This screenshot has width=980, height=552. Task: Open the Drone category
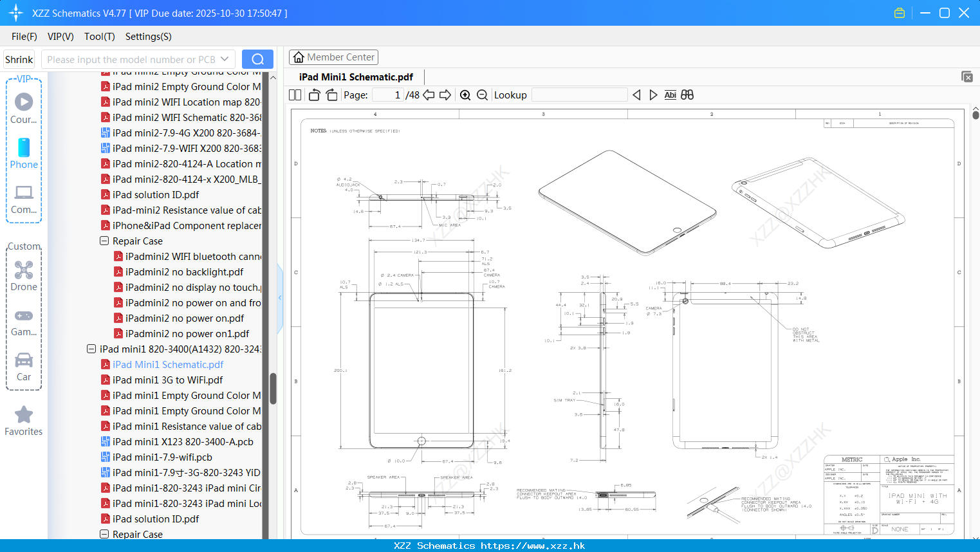tap(24, 276)
